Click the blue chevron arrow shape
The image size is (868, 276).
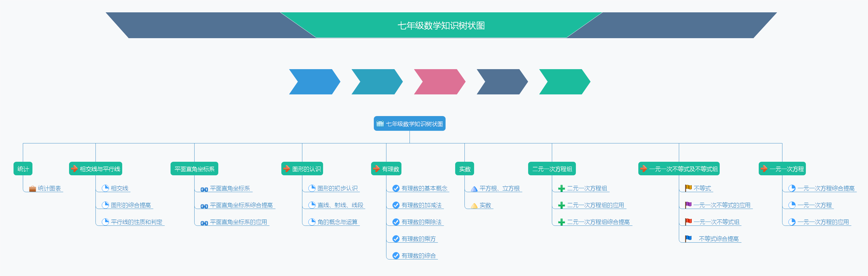(x=315, y=82)
